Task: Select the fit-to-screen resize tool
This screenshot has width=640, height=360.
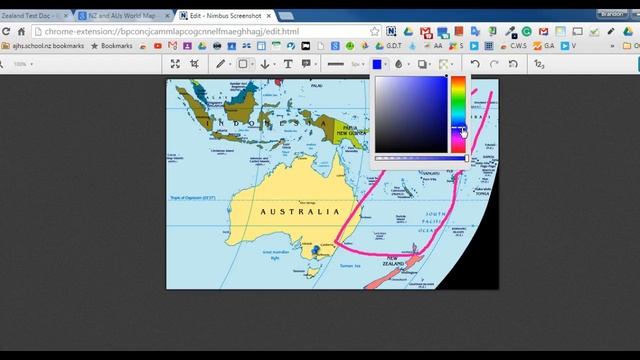Action: (175, 64)
